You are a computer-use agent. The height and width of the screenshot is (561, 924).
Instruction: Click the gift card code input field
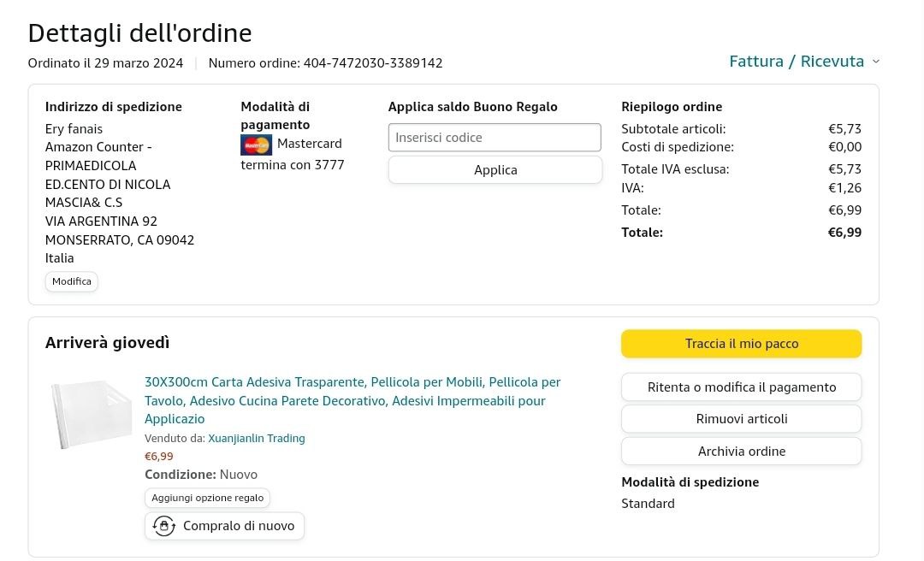click(495, 138)
